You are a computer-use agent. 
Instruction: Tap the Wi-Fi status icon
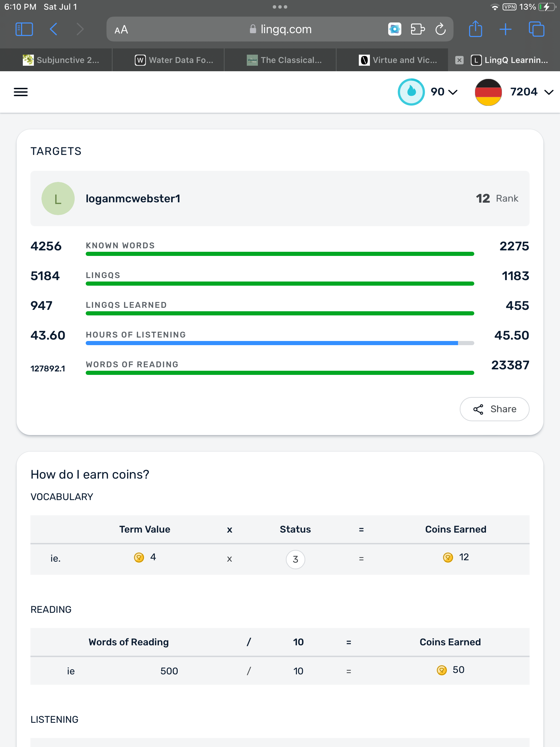495,7
